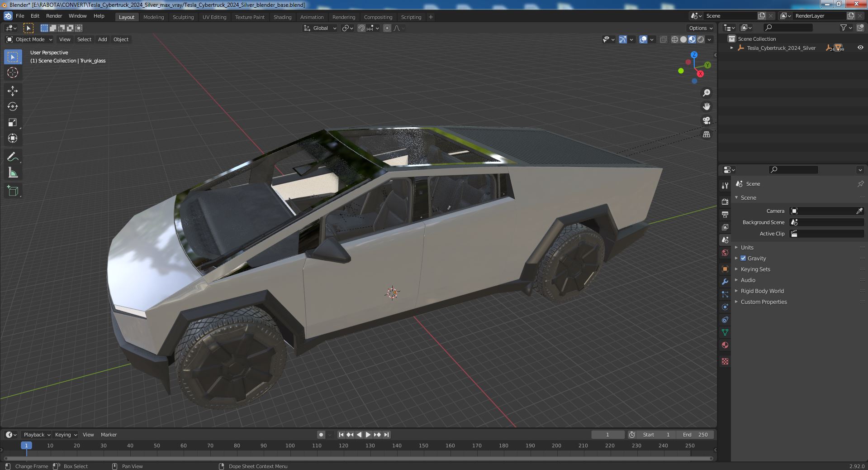Choose the Move tool
This screenshot has height=470, width=868.
click(13, 91)
